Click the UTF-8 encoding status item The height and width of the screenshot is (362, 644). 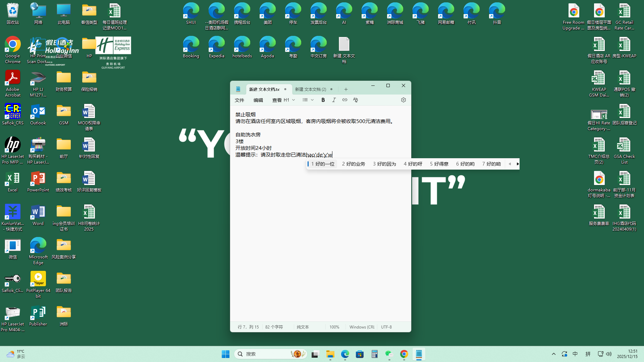(386, 327)
